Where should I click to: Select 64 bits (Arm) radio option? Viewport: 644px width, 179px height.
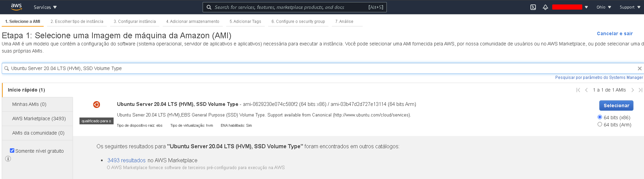point(600,124)
